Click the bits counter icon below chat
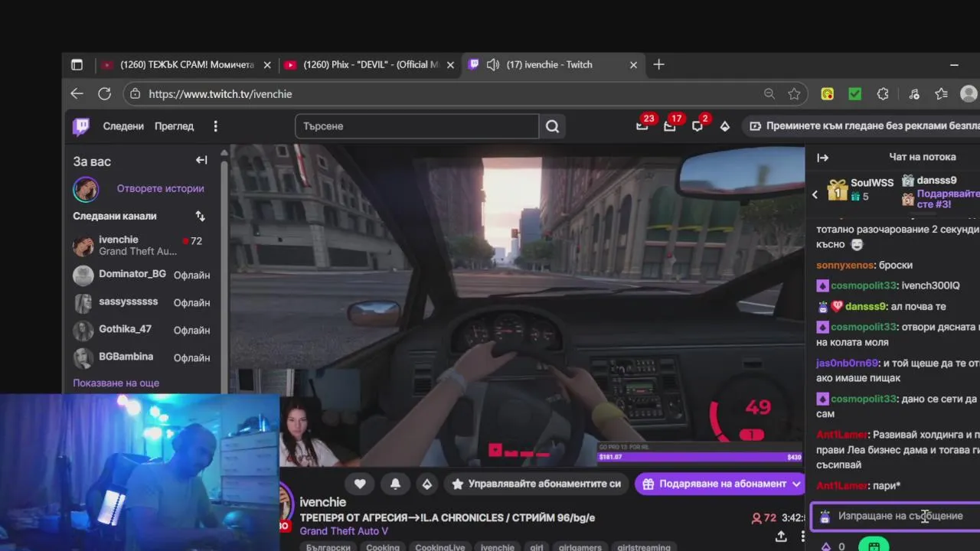 point(825,546)
